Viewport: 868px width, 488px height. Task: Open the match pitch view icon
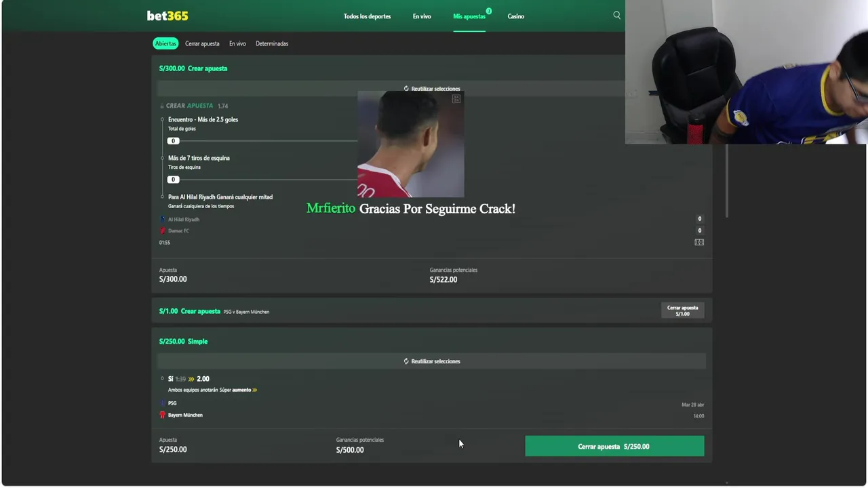point(699,242)
